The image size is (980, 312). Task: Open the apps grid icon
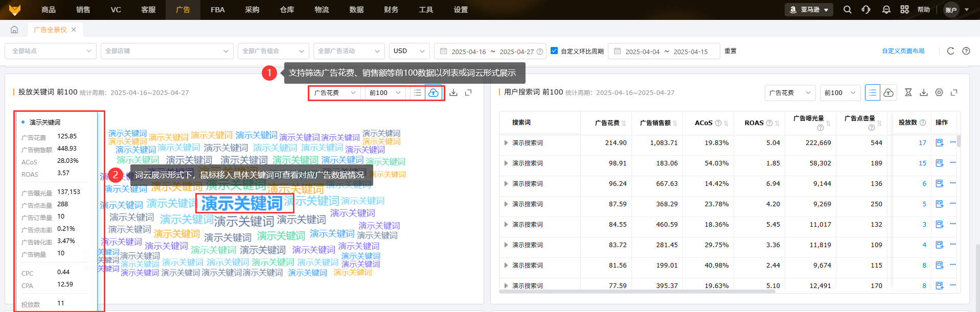point(905,10)
